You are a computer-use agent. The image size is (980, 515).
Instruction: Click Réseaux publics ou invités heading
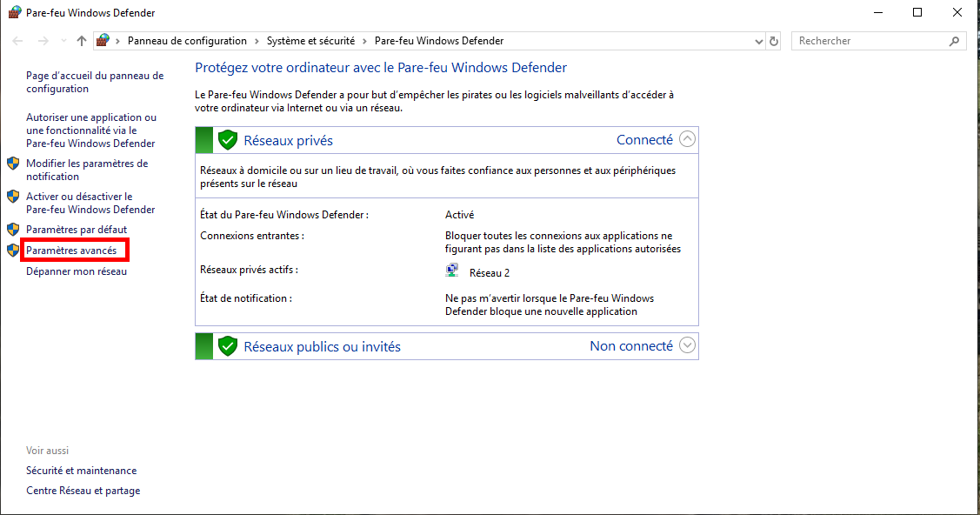point(322,347)
